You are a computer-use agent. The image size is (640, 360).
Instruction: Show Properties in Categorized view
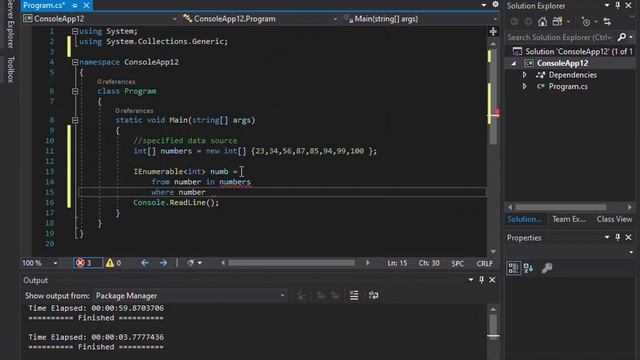coord(513,268)
